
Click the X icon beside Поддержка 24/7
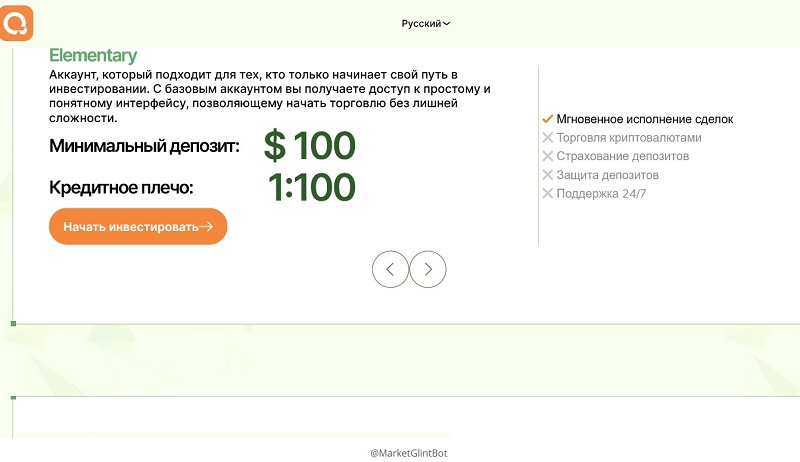click(547, 193)
